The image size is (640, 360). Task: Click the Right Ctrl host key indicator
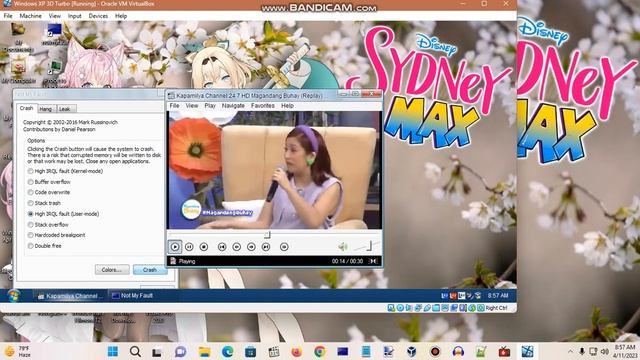[496, 308]
